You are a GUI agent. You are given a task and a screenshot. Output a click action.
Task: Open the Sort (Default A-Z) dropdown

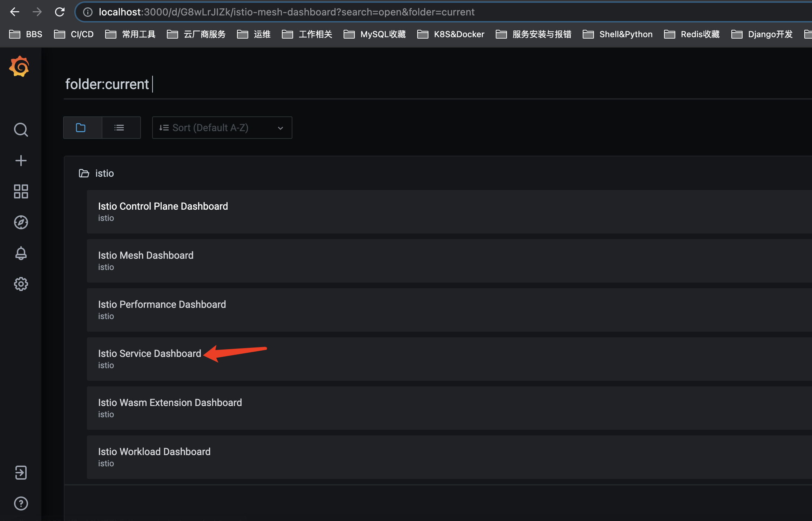coord(222,128)
